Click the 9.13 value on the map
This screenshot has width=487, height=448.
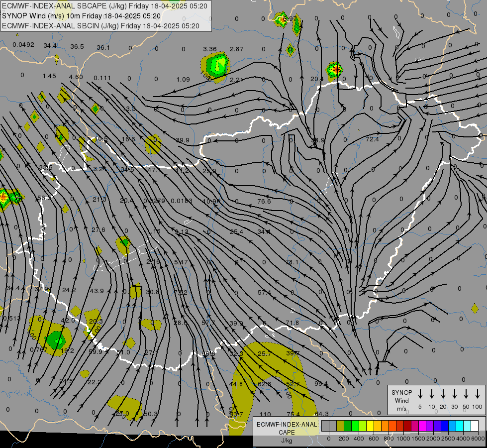point(182,231)
